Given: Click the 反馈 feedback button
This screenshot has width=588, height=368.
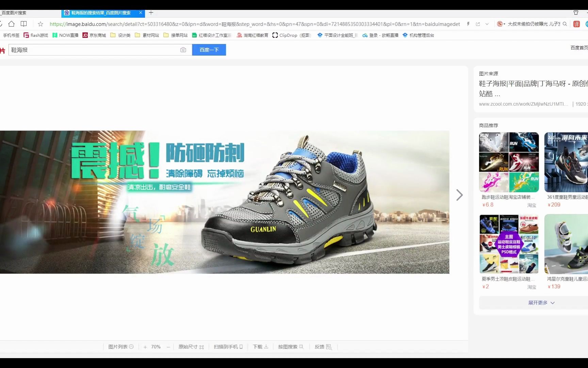Looking at the screenshot, I should tap(323, 347).
